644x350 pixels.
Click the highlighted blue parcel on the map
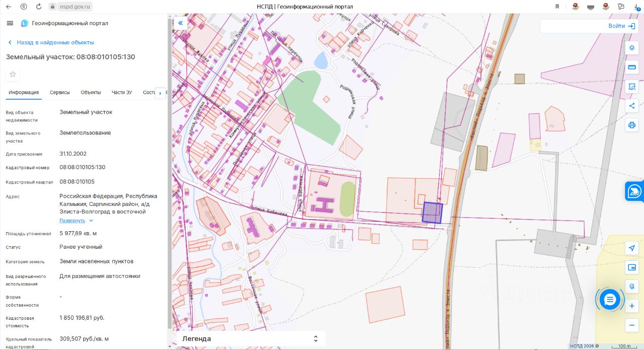point(432,213)
